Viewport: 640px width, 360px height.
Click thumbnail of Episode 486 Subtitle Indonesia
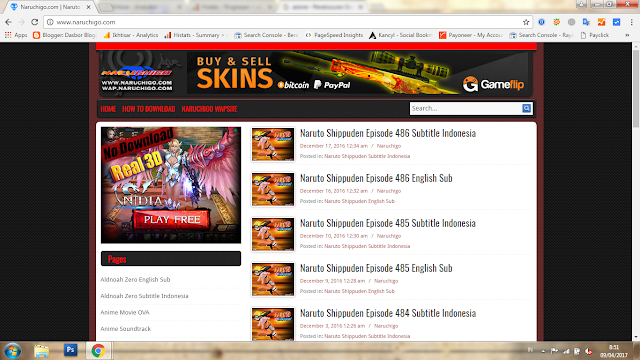pyautogui.click(x=273, y=144)
